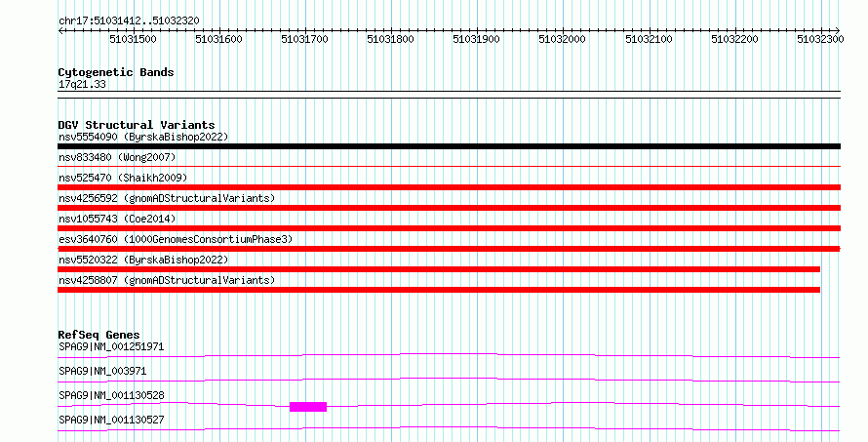
Task: Select the Cytogenetic Bands track title
Action: [116, 72]
